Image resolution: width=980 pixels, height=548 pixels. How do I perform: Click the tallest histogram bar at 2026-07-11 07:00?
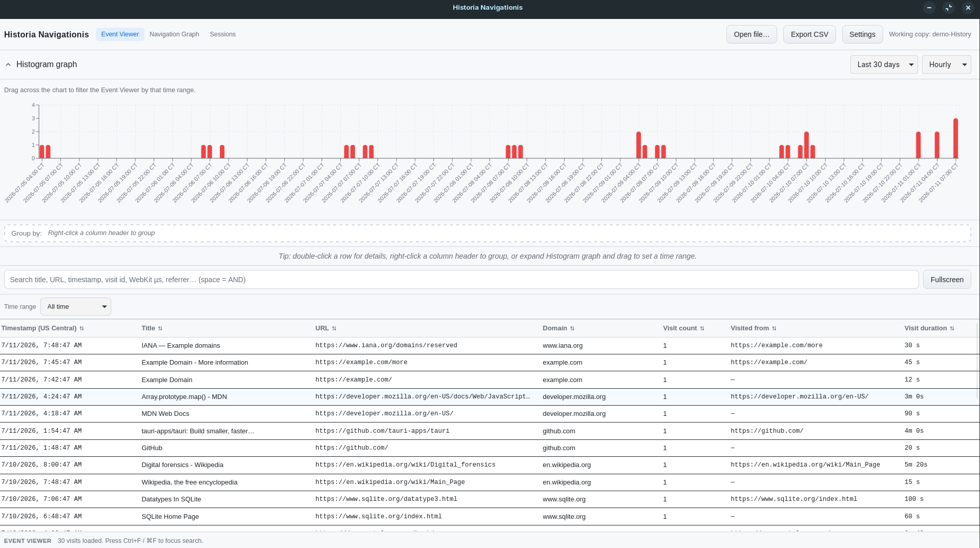coord(955,138)
